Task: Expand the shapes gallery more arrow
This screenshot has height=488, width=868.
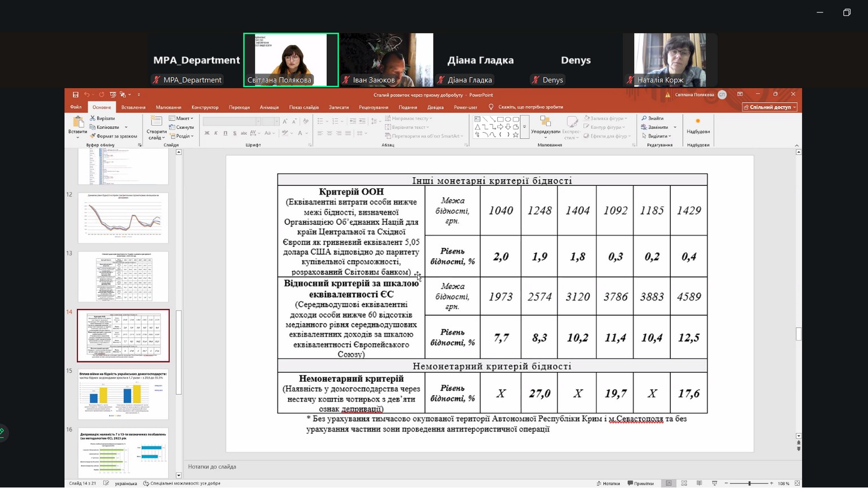Action: click(x=524, y=127)
